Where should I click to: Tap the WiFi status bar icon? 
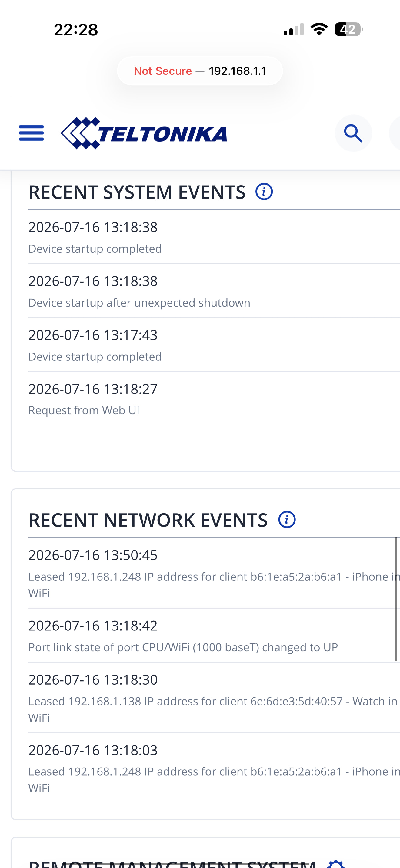[319, 29]
